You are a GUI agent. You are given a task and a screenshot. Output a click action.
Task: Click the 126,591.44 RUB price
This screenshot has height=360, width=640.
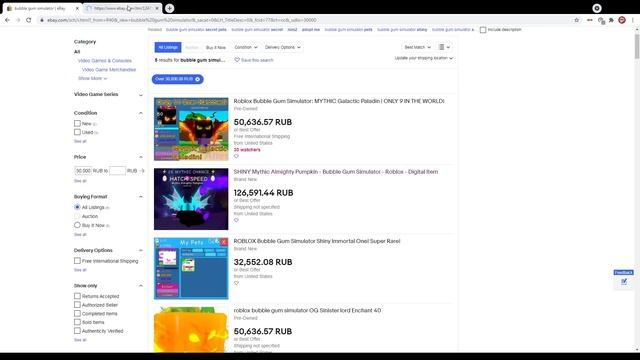(x=263, y=193)
